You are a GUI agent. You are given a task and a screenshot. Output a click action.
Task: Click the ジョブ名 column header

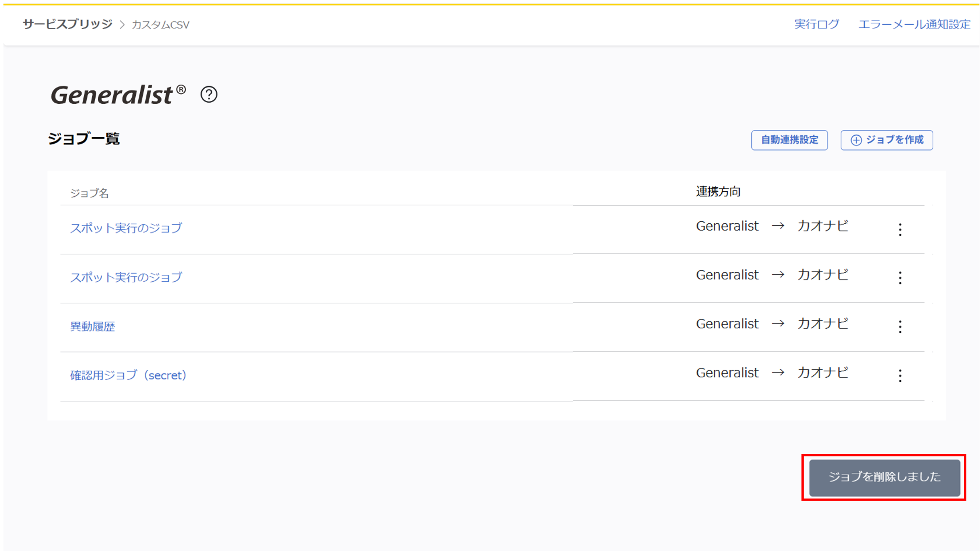tap(89, 193)
